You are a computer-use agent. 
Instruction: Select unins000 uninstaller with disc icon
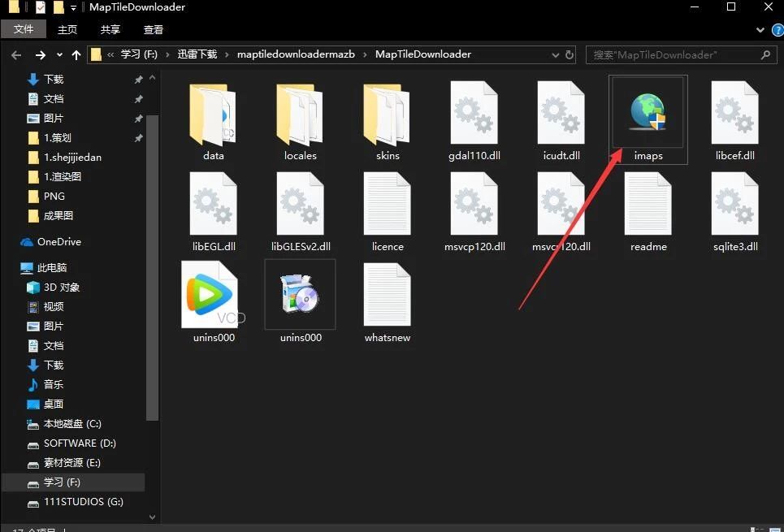pyautogui.click(x=300, y=302)
